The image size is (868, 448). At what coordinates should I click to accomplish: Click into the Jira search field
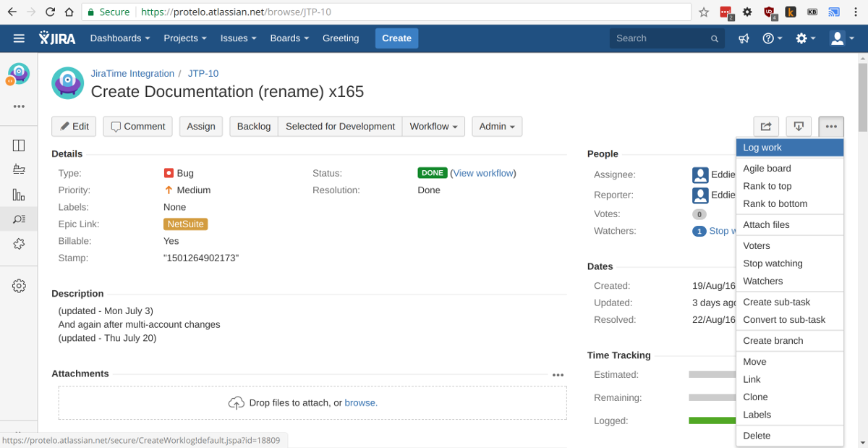(660, 38)
